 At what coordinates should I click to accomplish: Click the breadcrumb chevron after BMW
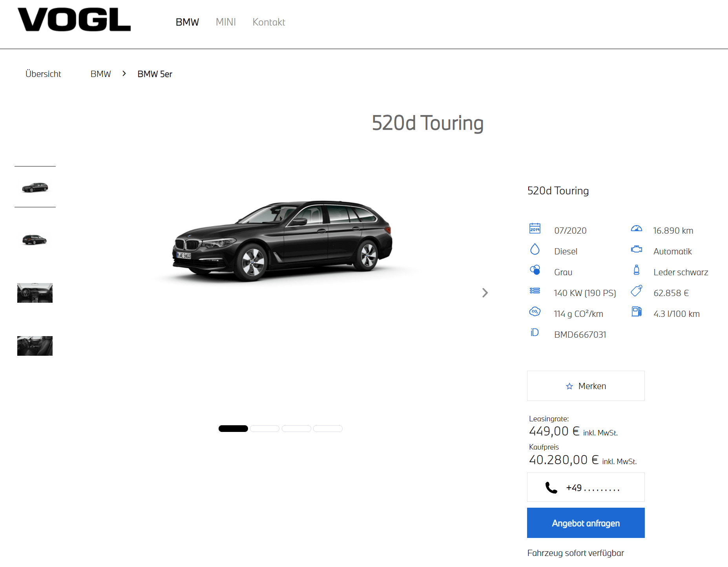[124, 73]
